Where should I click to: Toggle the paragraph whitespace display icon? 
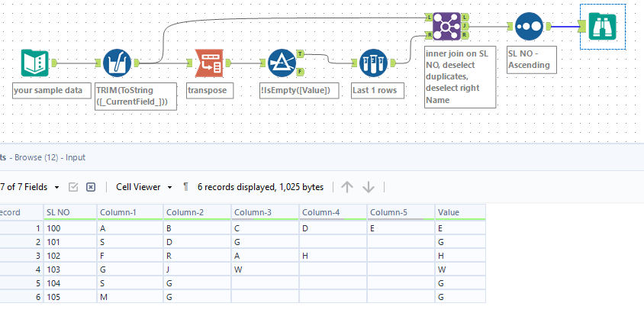(185, 186)
